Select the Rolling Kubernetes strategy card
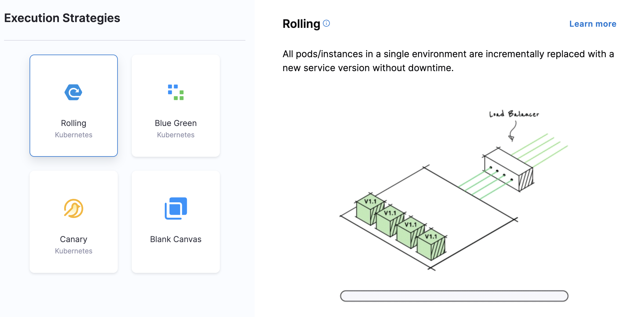The width and height of the screenshot is (644, 317). (x=73, y=106)
